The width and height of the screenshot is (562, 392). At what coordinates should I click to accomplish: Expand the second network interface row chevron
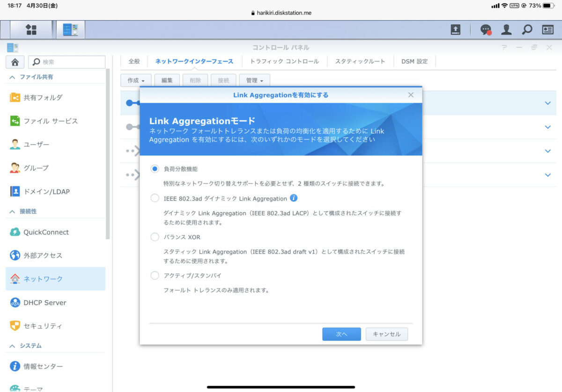[x=547, y=127]
